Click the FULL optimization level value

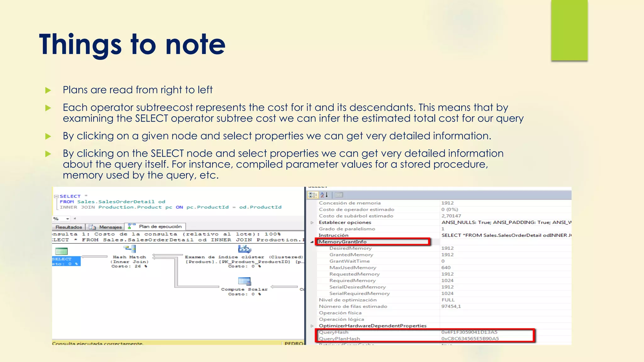click(448, 300)
